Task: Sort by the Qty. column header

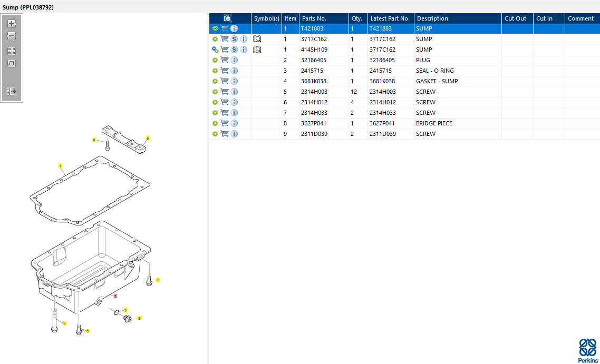Action: (358, 18)
